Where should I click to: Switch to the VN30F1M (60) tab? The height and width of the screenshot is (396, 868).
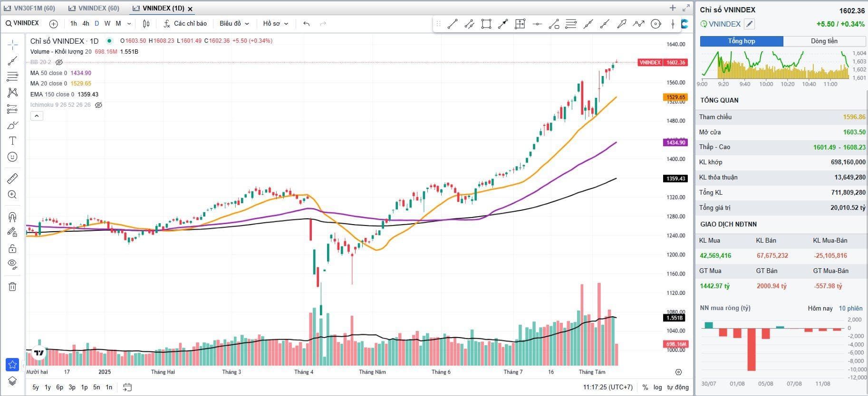pos(30,9)
